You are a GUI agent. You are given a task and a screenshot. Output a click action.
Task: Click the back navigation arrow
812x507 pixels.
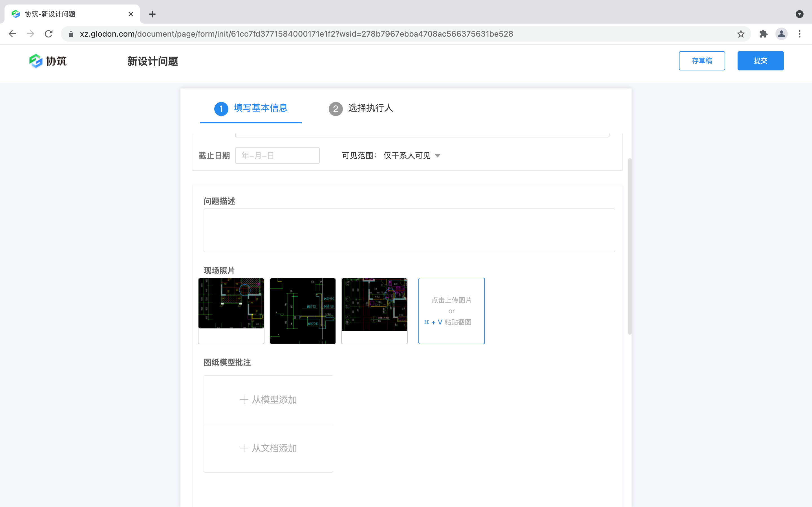coord(12,34)
